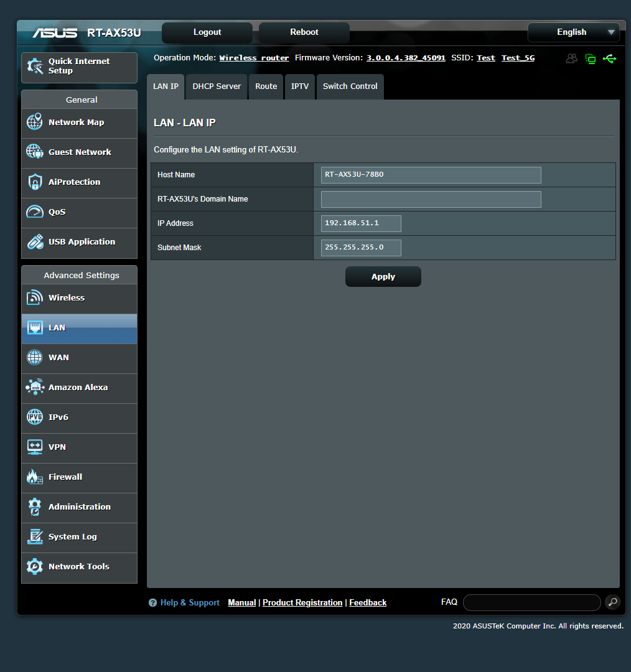Click the LAN port icon
631x672 pixels.
(35, 327)
